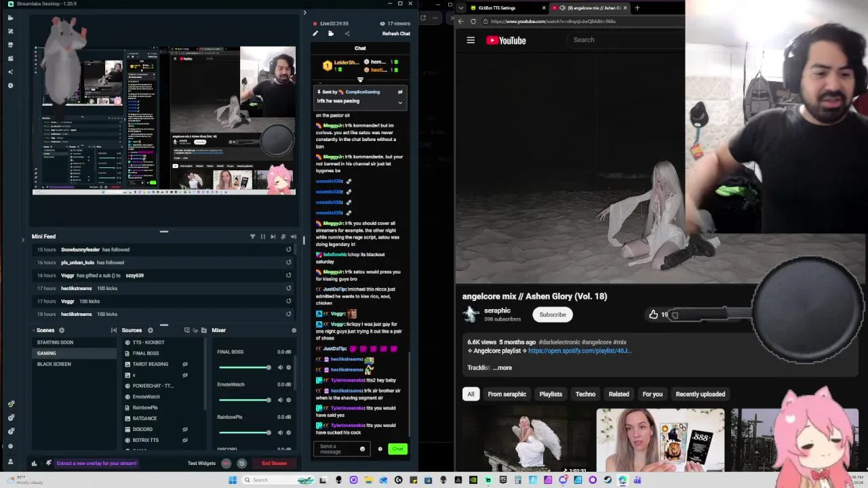Screen dimensions: 868x488
Task: Send message with green Chat button
Action: (397, 449)
